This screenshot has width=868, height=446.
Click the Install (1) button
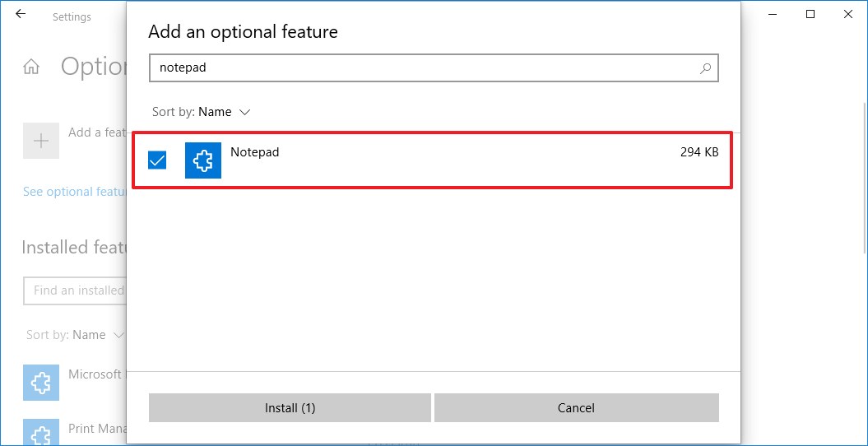point(290,408)
